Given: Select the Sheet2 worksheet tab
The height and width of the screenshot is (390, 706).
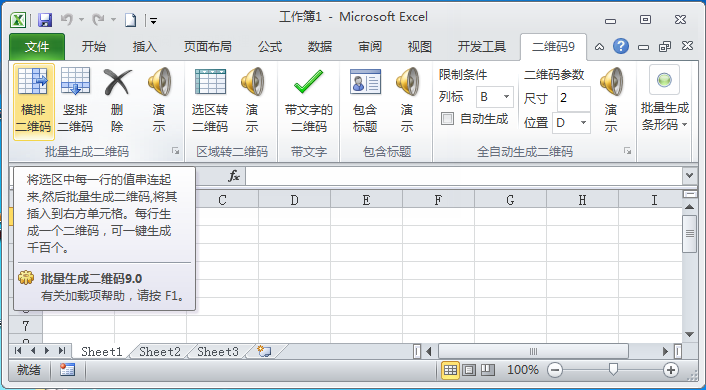Looking at the screenshot, I should pos(159,352).
